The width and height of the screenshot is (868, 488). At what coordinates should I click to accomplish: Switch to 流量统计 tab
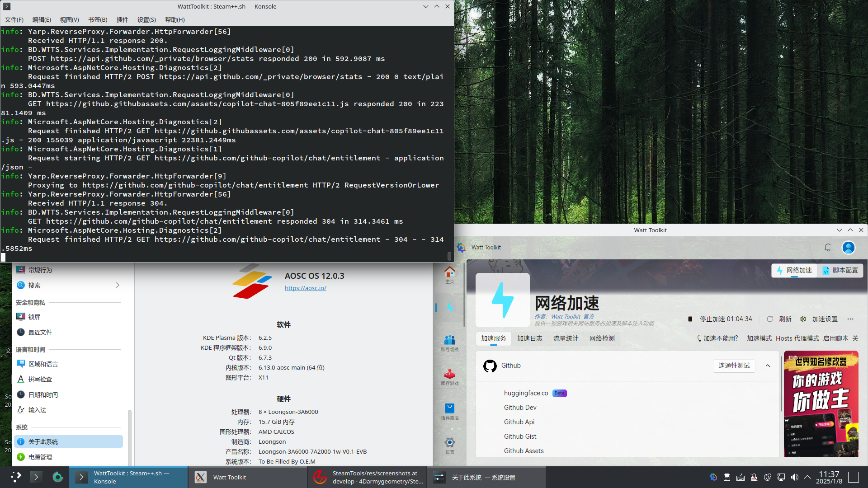[566, 338]
